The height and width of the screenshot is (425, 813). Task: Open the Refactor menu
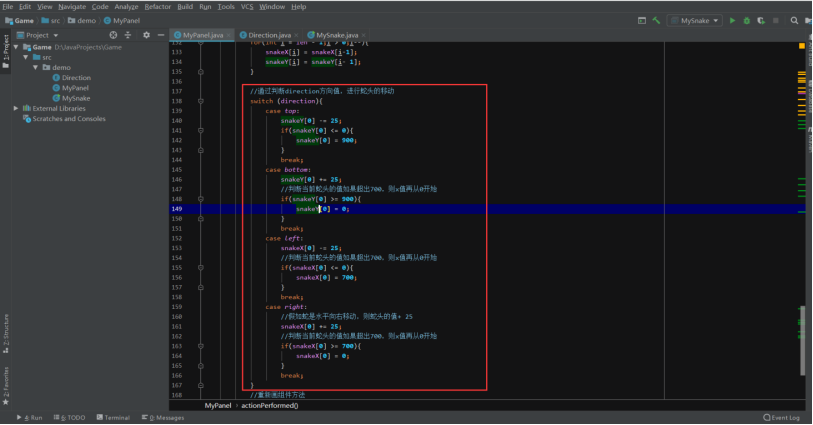click(x=158, y=7)
